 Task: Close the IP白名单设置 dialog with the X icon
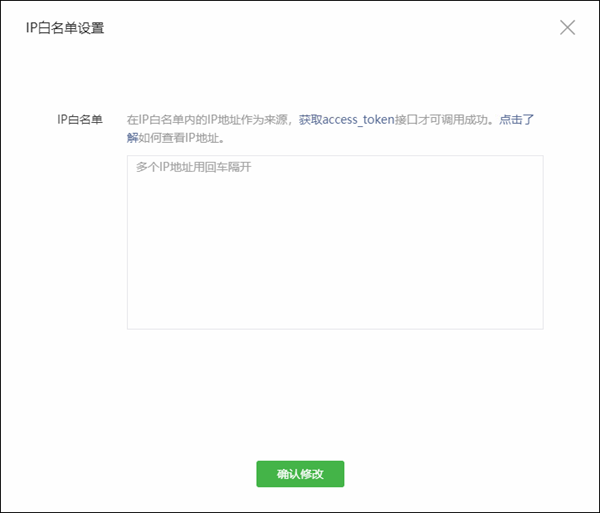(567, 28)
